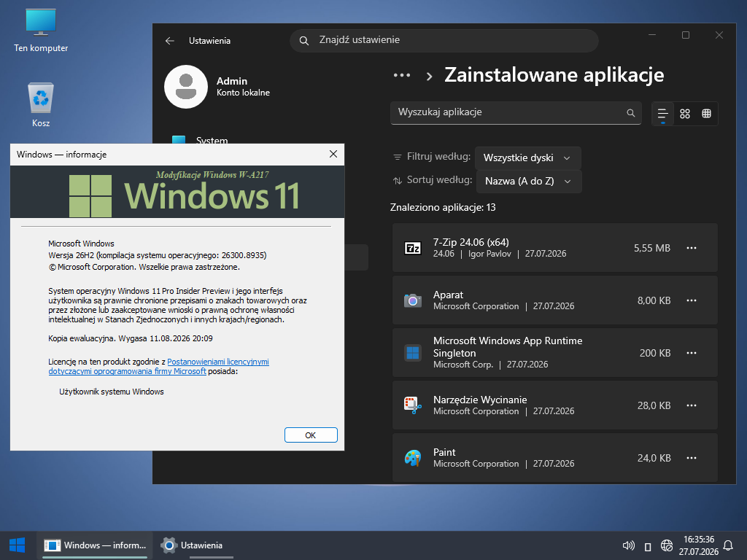Click the breadcrumb ellipsis before Zainstalowane aplikacje

coord(402,75)
